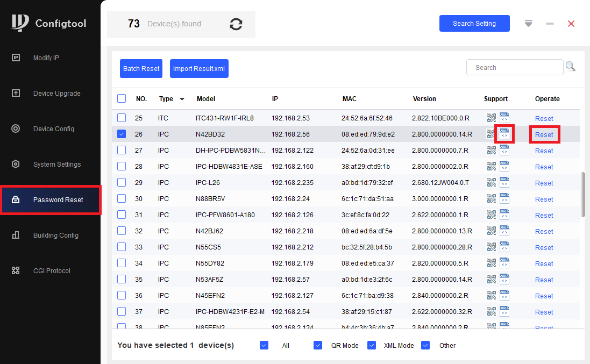
Task: Click the device list vertical scrollbar
Action: click(582, 195)
